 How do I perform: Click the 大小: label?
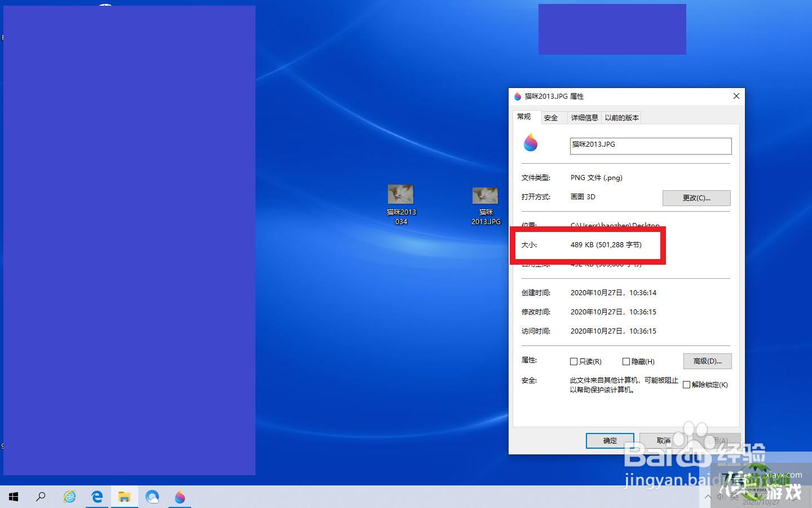529,245
